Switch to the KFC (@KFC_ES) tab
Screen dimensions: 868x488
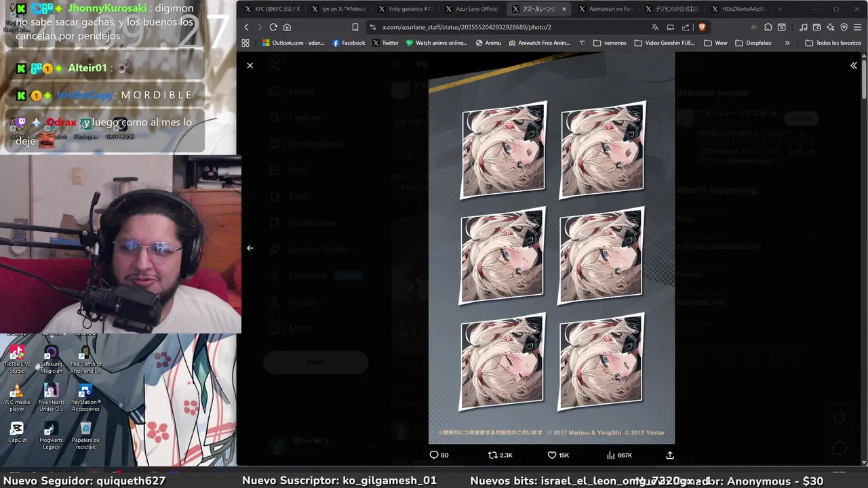(272, 9)
